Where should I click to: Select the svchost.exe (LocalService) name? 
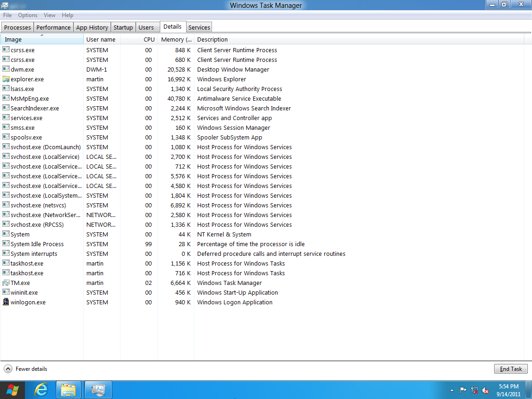[x=45, y=157]
